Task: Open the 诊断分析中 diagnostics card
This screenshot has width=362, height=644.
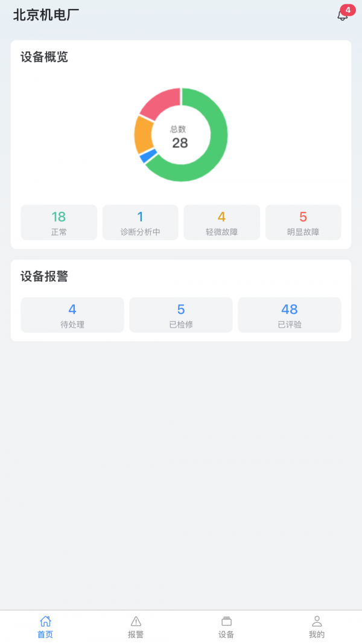Action: pos(140,222)
